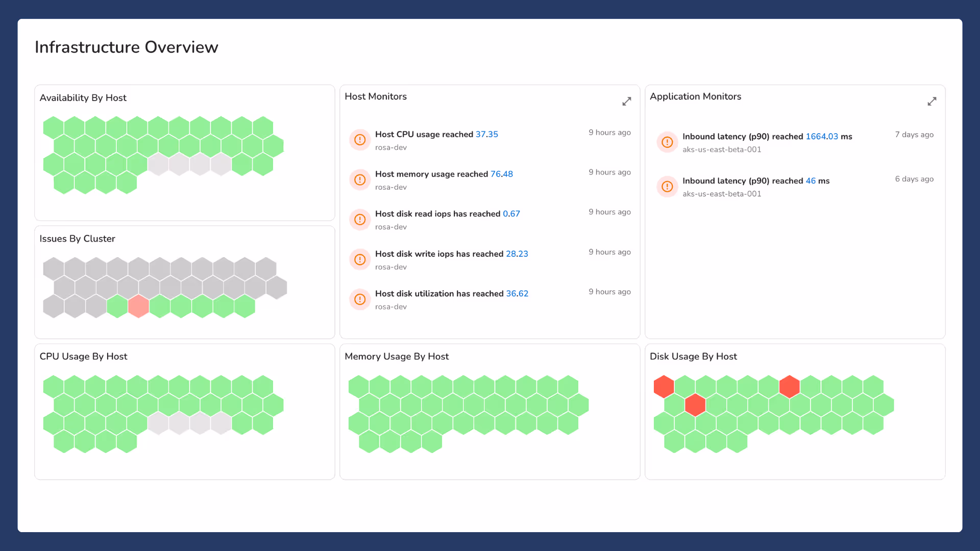Open the value 37.35 CPU usage link
This screenshot has width=980, height=551.
[x=487, y=134]
